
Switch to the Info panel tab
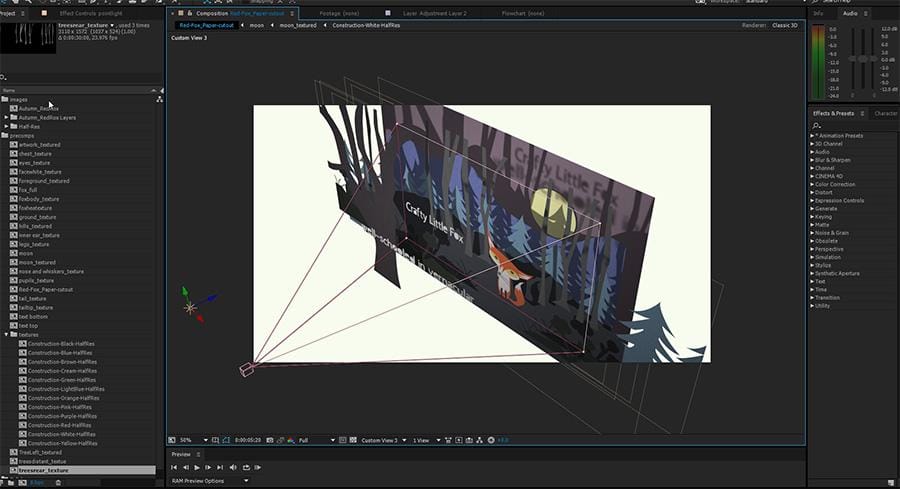pos(818,13)
